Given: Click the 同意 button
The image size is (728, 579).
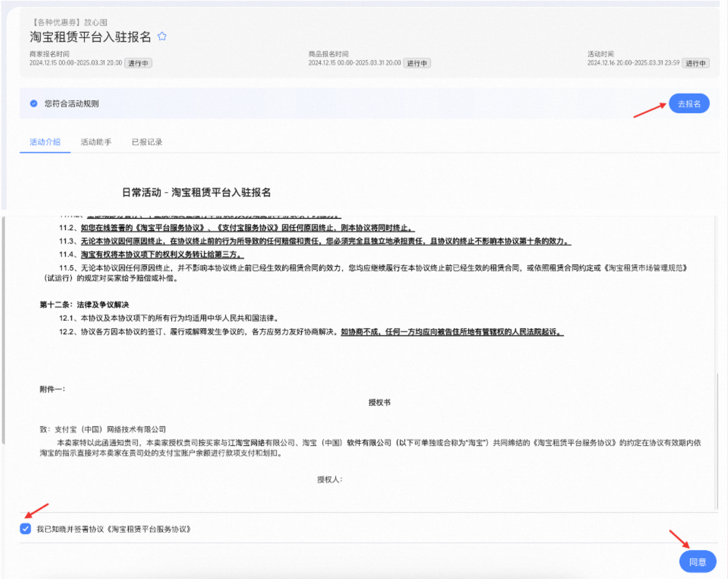Looking at the screenshot, I should coord(697,562).
